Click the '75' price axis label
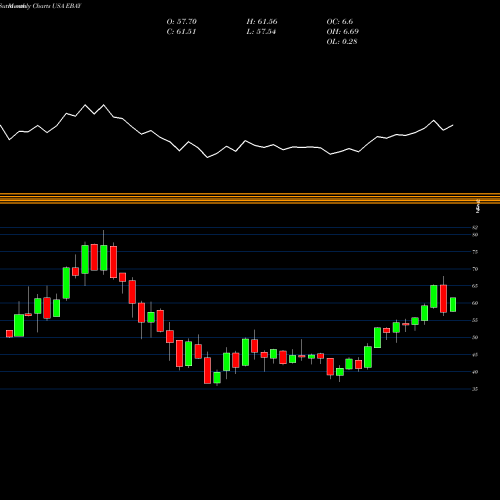500x500 pixels. 475,252
